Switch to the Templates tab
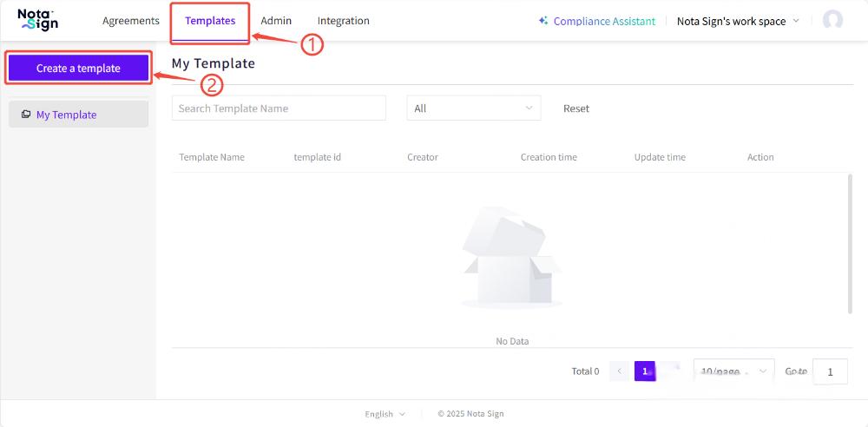This screenshot has width=868, height=427. [210, 21]
